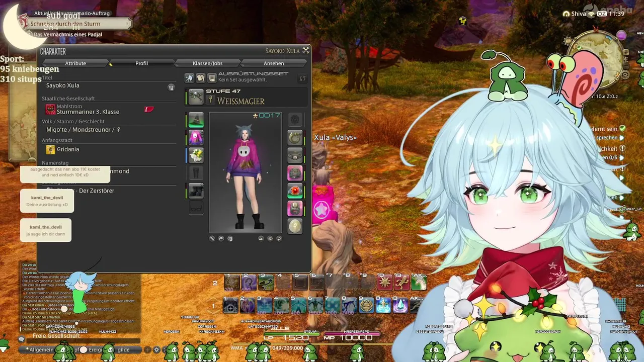
Task: Click the title edit icon beside Sayoko Xula
Action: tap(171, 87)
